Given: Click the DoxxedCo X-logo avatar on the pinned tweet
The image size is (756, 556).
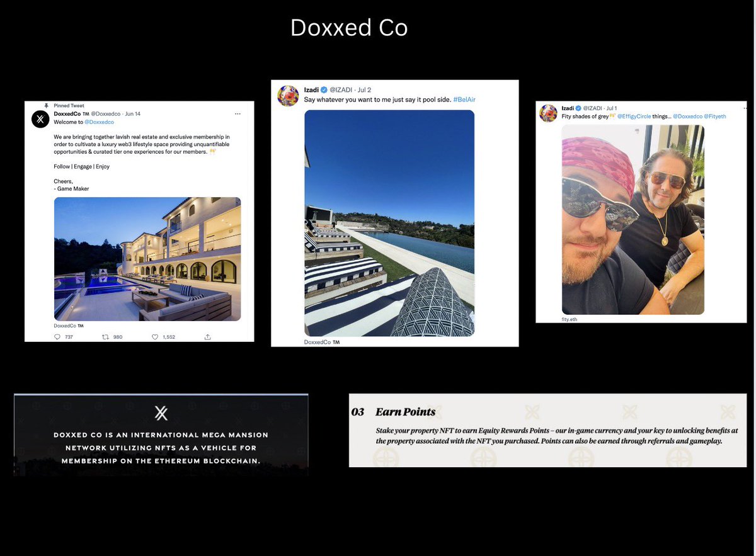Looking at the screenshot, I should coord(40,119).
